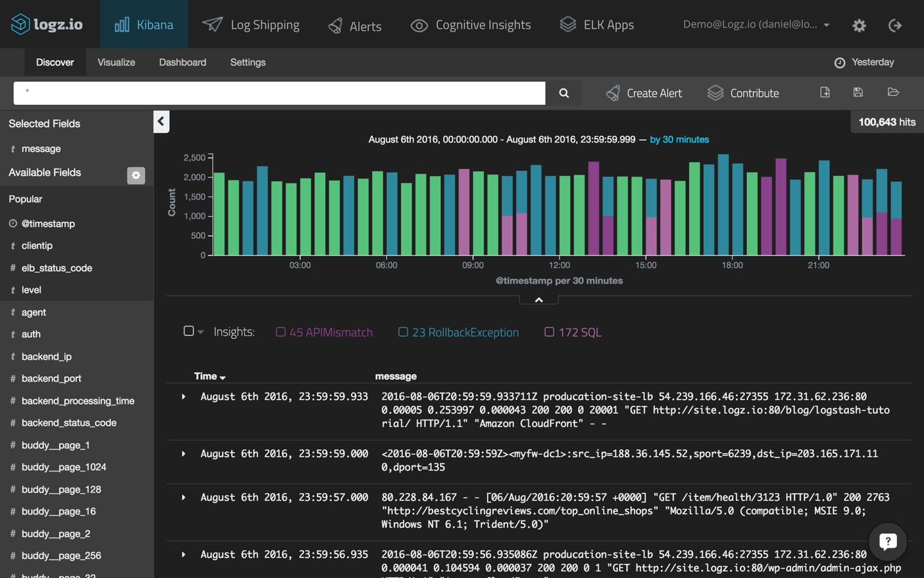Expand the log row at 23:59:56.935
This screenshot has height=578, width=924.
point(184,555)
